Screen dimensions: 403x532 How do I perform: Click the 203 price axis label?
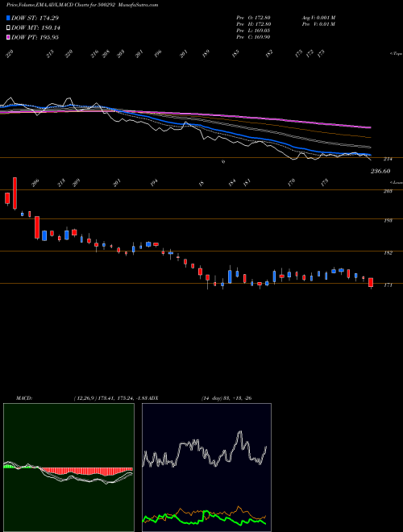[x=388, y=191]
